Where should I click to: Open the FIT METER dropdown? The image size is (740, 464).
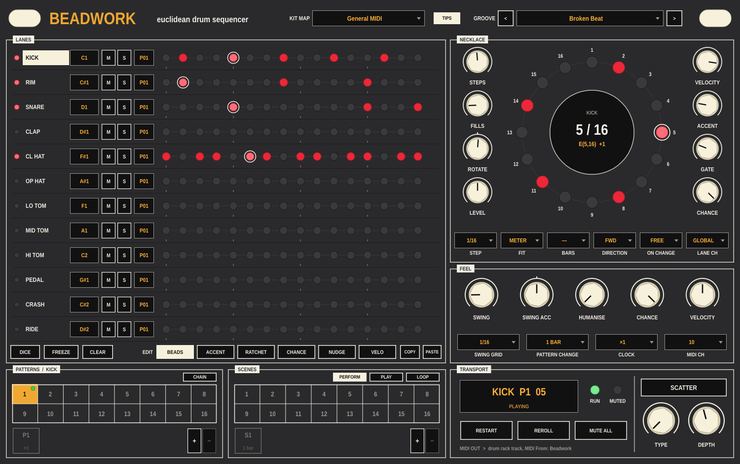[521, 240]
